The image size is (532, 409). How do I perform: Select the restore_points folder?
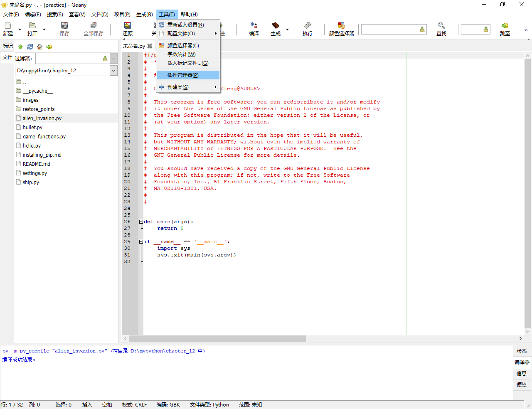(66, 109)
